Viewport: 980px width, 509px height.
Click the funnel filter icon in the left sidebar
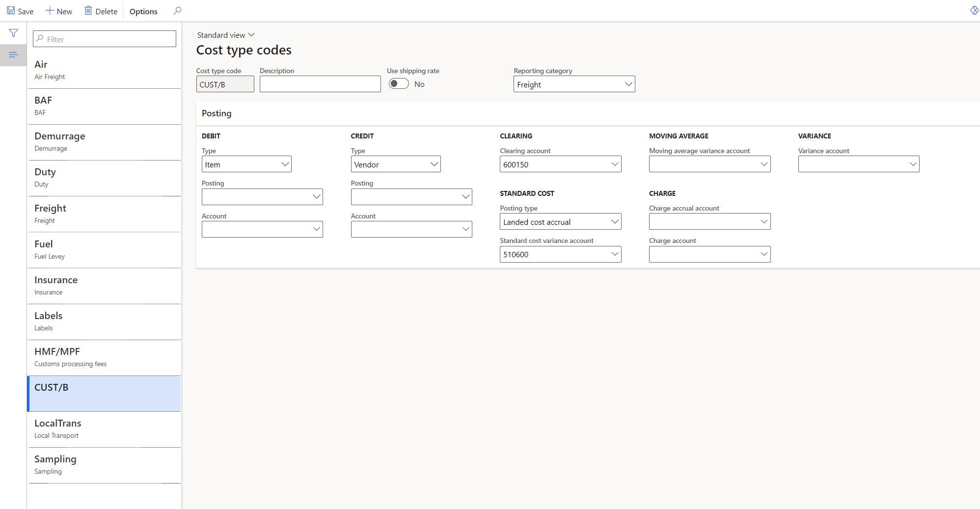click(13, 33)
